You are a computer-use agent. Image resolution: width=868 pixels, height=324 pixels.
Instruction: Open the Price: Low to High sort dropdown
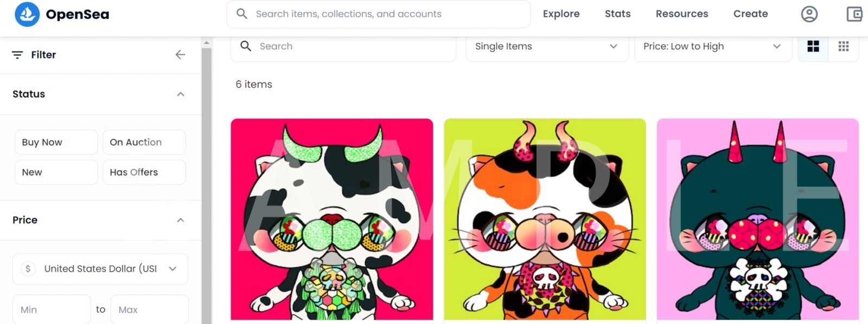[713, 47]
